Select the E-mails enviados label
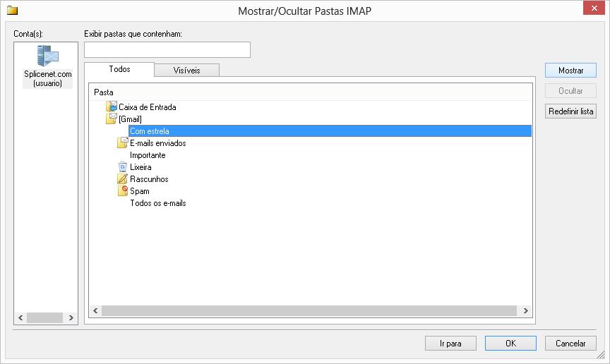This screenshot has width=610, height=364. point(158,143)
